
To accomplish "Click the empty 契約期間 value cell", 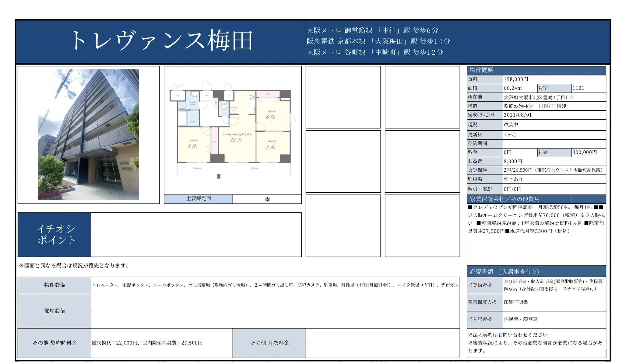I will (554, 144).
